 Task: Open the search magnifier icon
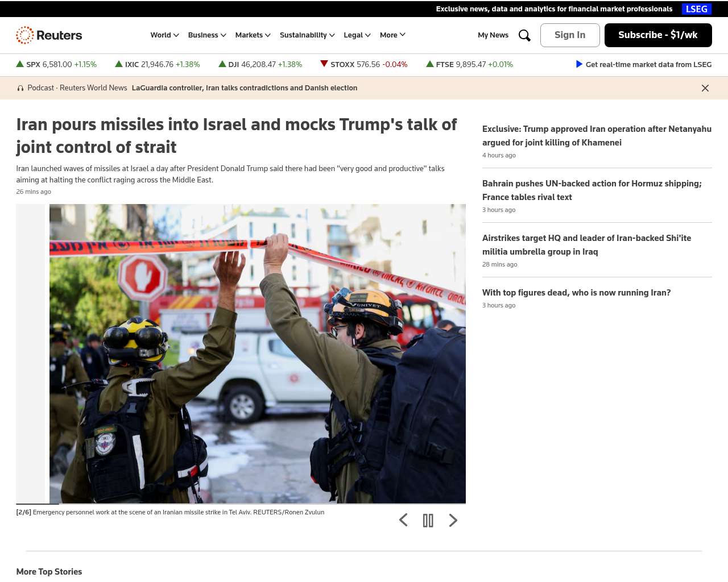click(x=524, y=35)
